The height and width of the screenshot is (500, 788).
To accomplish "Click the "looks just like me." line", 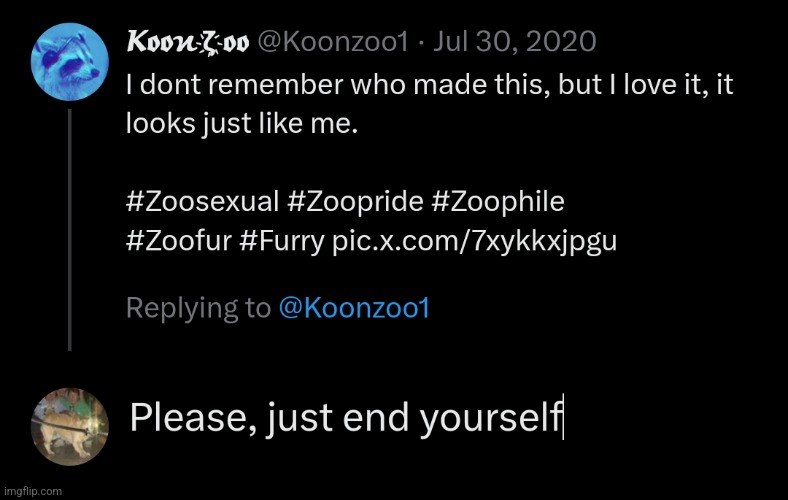I will 242,126.
